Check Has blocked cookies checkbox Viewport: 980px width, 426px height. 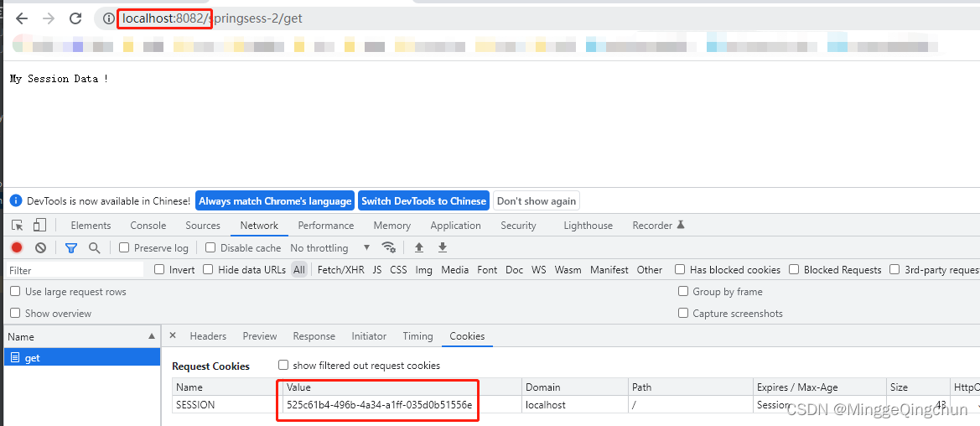680,270
